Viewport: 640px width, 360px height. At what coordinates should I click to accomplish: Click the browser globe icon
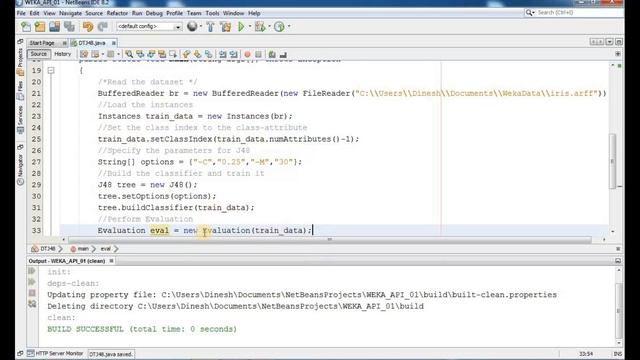point(192,27)
